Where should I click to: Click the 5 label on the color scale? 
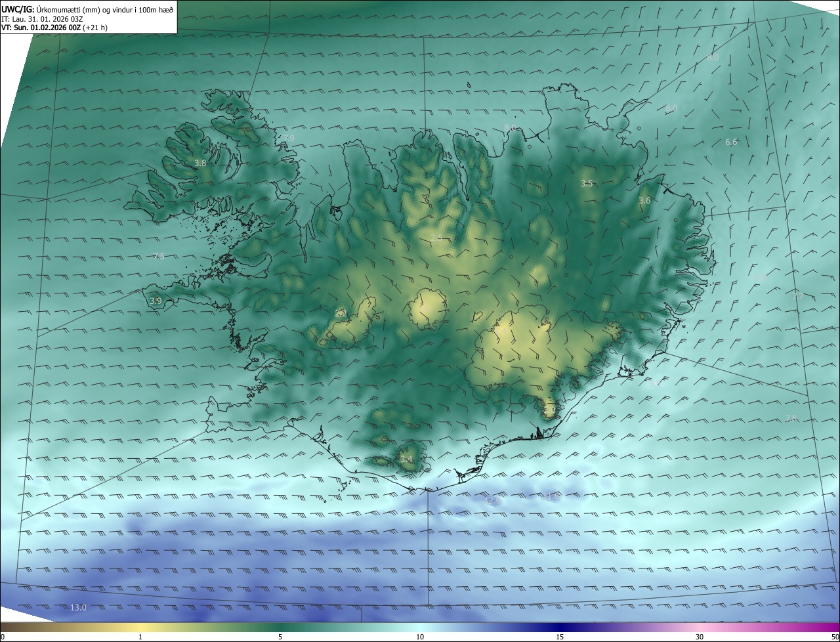pos(280,637)
